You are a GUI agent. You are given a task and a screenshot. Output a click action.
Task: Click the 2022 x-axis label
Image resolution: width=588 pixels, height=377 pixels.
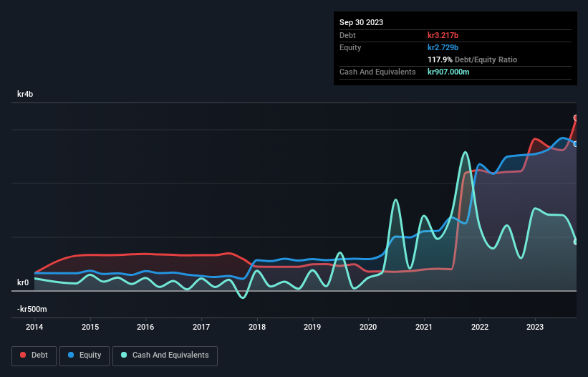[480, 327]
